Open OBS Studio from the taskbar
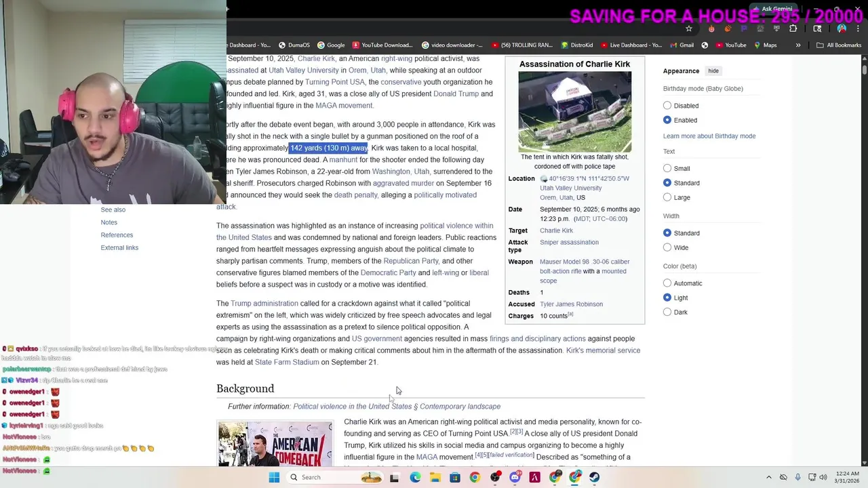This screenshot has height=488, width=868. [x=495, y=477]
